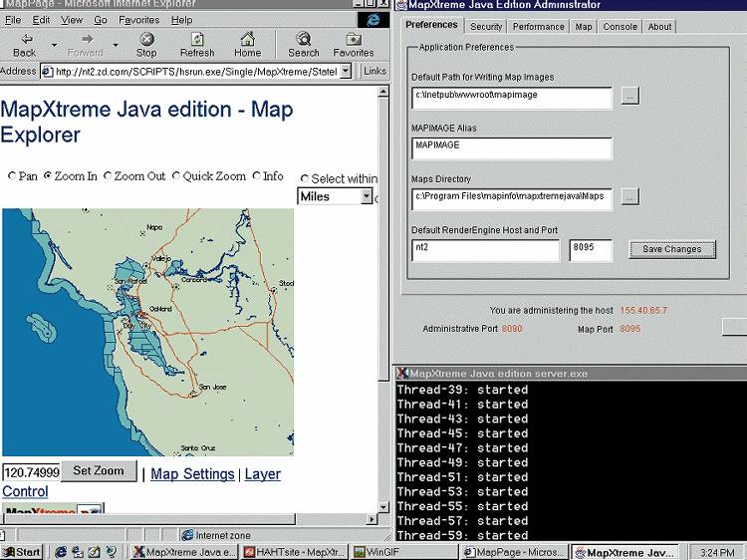Open the Edit menu
Viewport: 747px width, 560px height.
pyautogui.click(x=41, y=20)
